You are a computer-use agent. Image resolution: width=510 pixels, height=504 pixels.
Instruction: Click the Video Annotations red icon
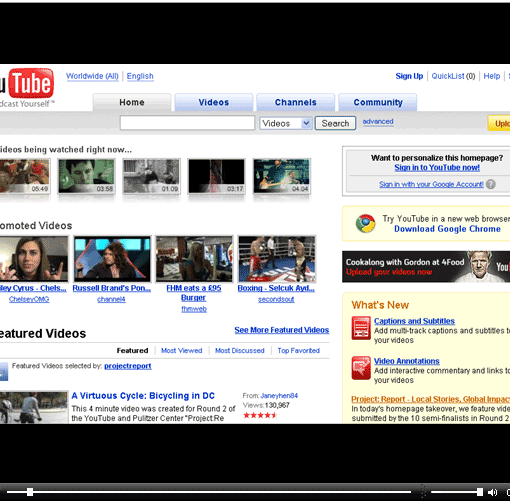[x=361, y=368]
